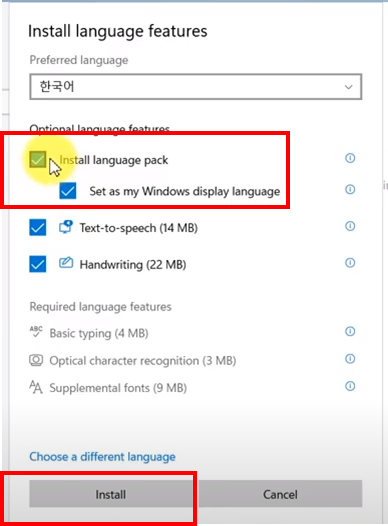Screen dimensions: 388x526
Task: Click the Handwriting pen icon
Action: 66,263
